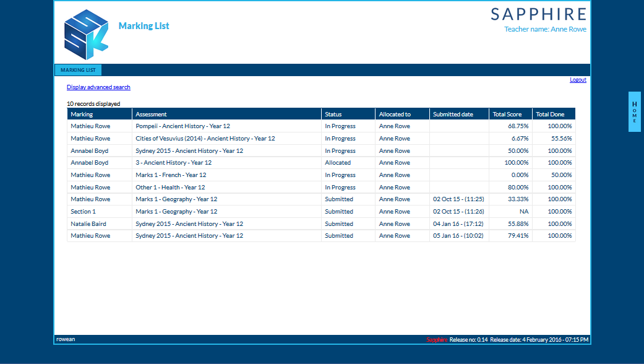The image size is (644, 364).
Task: Sort by the Allocated to column header
Action: click(403, 114)
